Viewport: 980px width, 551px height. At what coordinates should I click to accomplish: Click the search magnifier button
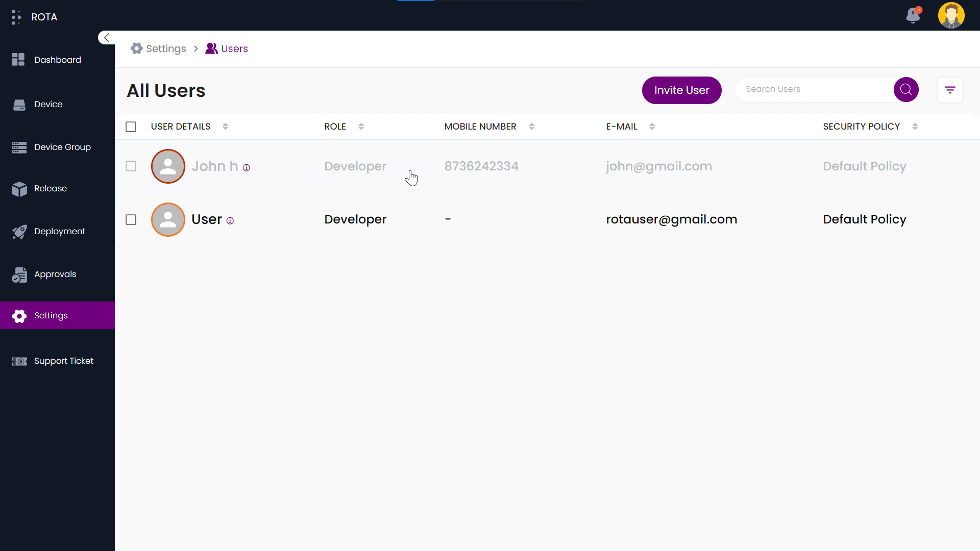point(906,89)
